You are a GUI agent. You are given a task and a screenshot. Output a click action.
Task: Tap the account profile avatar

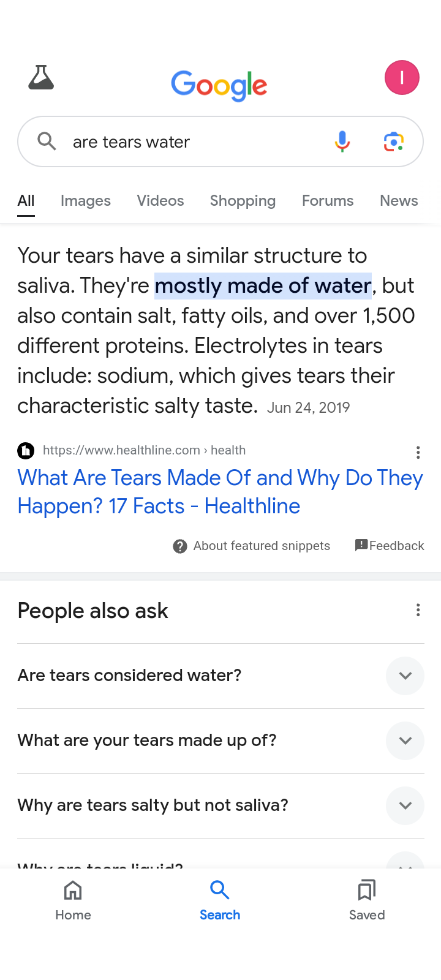point(402,78)
